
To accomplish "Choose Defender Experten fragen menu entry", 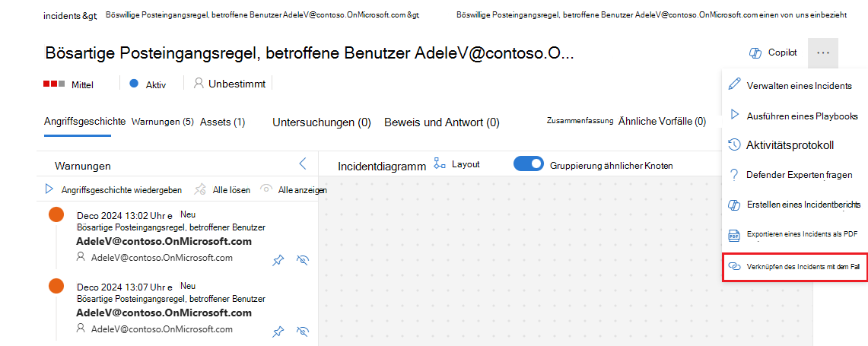I will 794,175.
